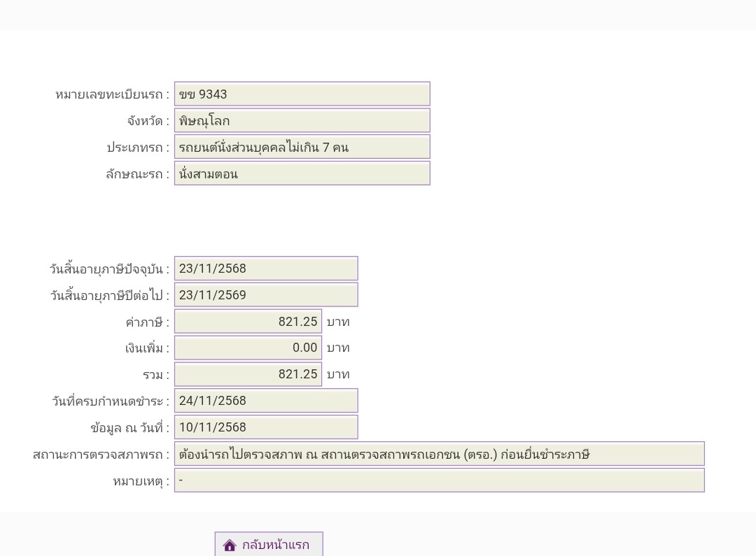Click the label รวม
756x556 pixels.
(x=155, y=375)
